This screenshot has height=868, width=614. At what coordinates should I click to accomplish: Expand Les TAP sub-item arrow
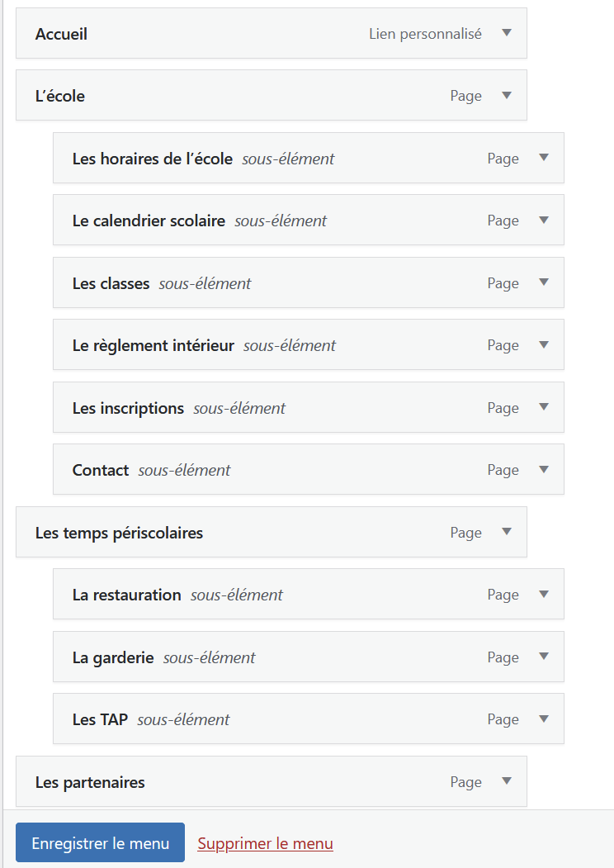point(544,719)
